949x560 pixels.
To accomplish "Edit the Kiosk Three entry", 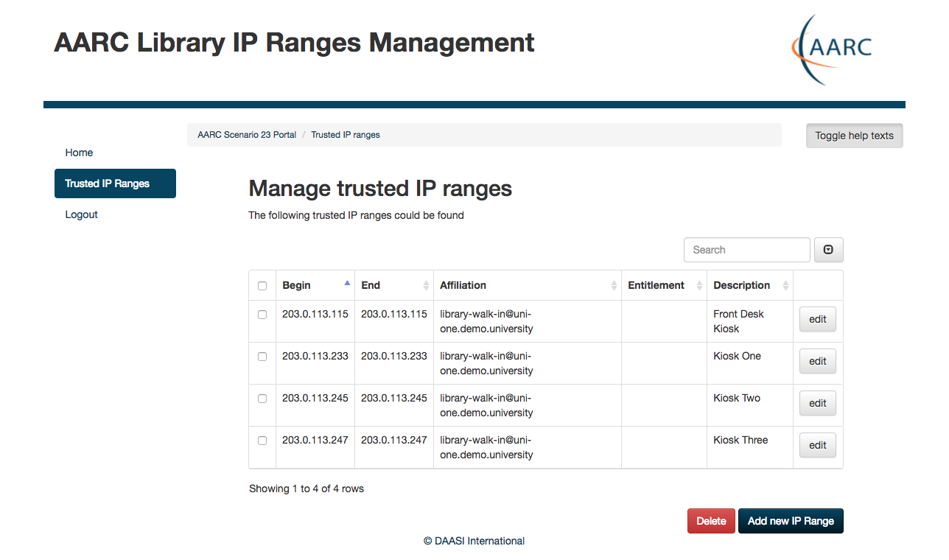I will (818, 446).
